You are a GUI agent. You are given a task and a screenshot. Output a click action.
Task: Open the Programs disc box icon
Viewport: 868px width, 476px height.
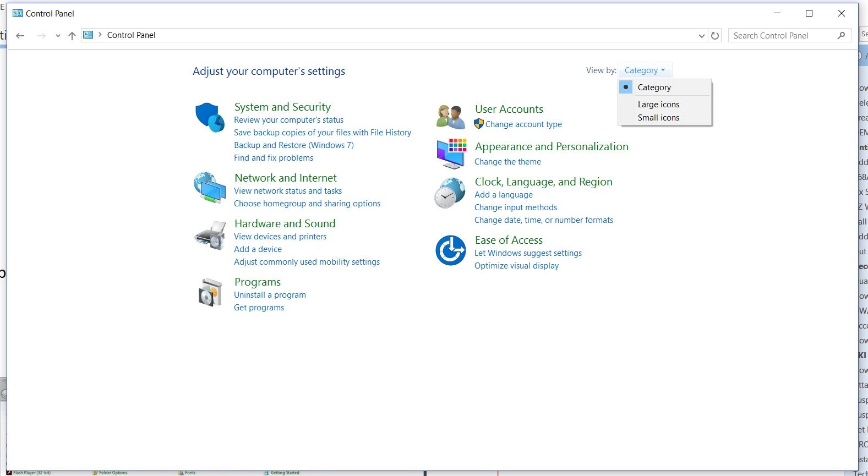click(x=210, y=292)
